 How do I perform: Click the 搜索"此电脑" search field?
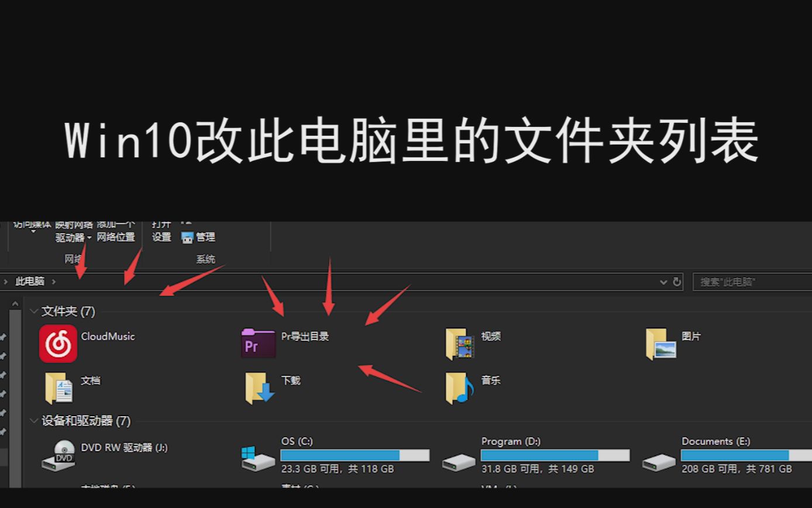tap(752, 282)
